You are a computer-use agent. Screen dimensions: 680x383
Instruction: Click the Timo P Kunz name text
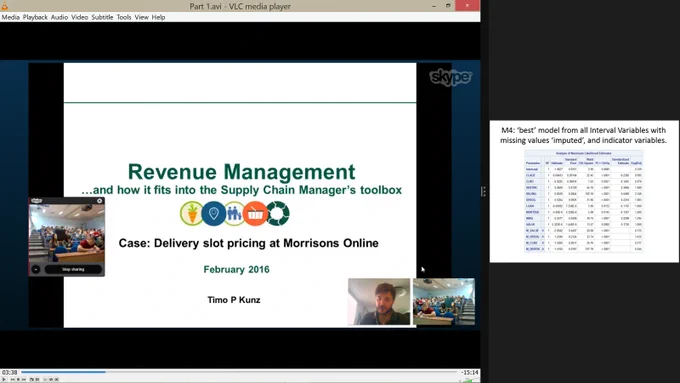tap(234, 300)
